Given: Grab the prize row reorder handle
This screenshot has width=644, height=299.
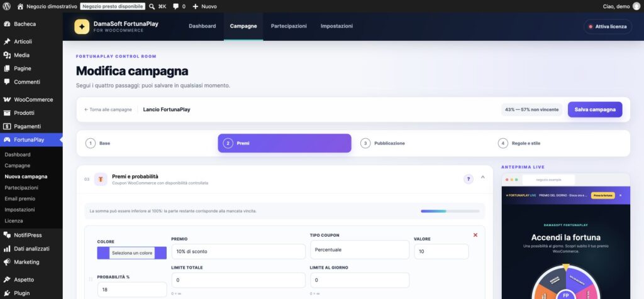Looking at the screenshot, I should point(91,280).
